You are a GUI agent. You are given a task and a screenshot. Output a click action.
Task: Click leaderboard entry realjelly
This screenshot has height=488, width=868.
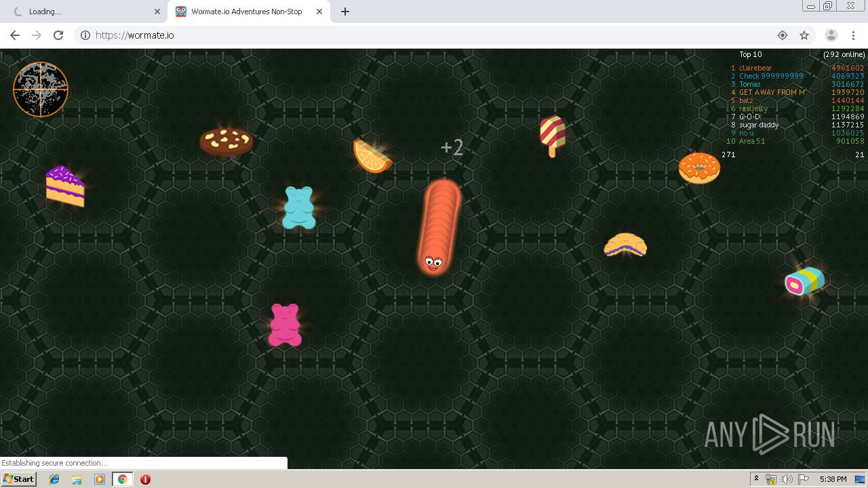click(x=753, y=108)
